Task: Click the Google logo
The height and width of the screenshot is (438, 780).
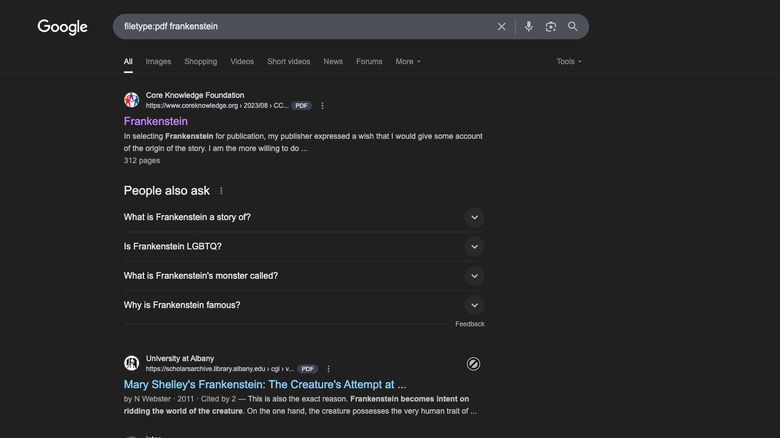Action: (62, 27)
